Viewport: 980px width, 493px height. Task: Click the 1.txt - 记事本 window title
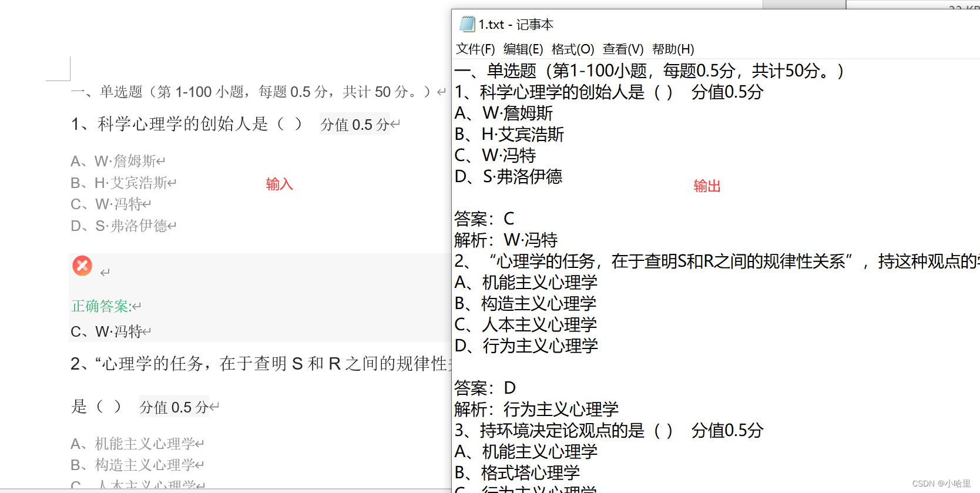point(515,25)
